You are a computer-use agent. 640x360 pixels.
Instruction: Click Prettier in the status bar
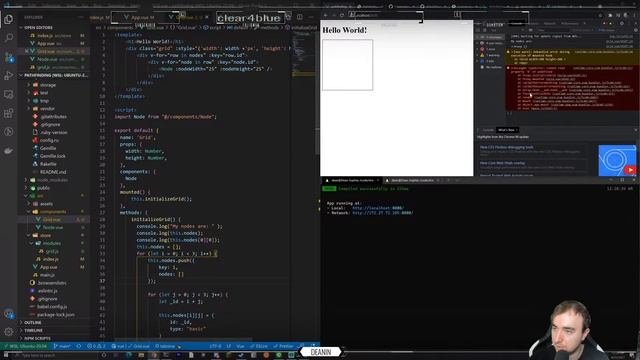(284, 347)
